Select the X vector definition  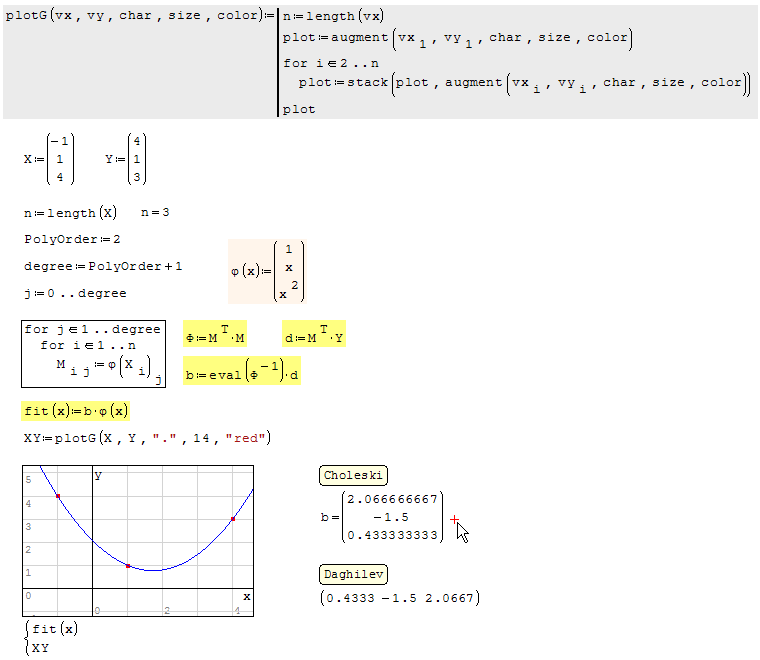[x=48, y=159]
